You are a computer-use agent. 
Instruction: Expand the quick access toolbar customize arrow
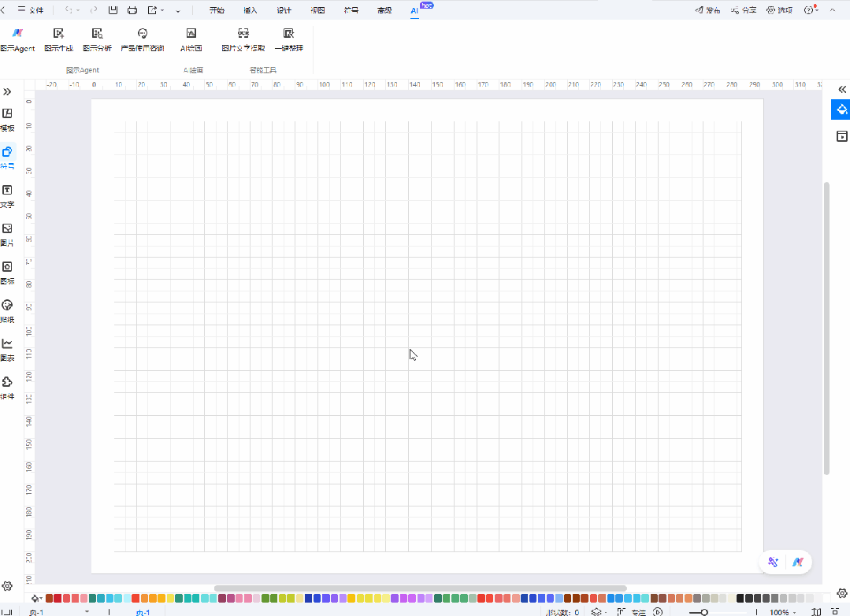click(178, 11)
